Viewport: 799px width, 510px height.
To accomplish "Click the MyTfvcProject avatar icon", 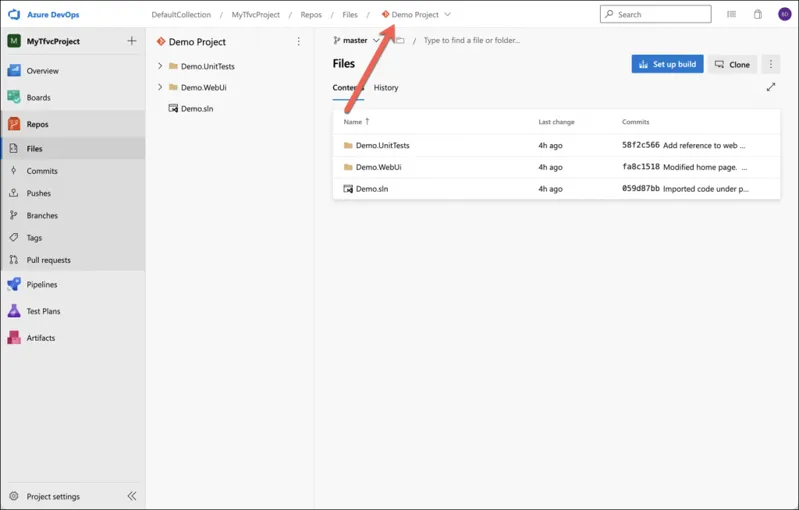I will click(x=14, y=41).
